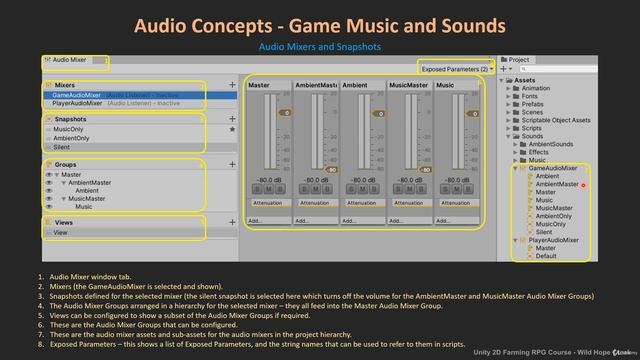Mute the MusicMaster channel strip
The width and height of the screenshot is (640, 360).
tap(409, 189)
